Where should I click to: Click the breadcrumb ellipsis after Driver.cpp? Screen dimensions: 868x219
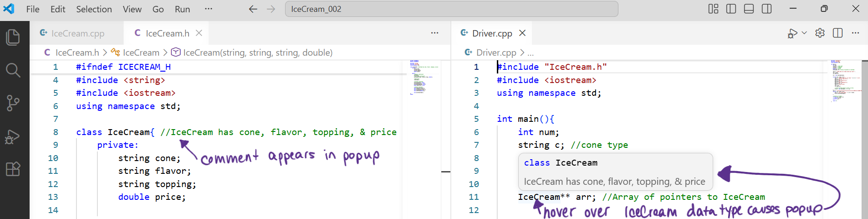(x=531, y=53)
